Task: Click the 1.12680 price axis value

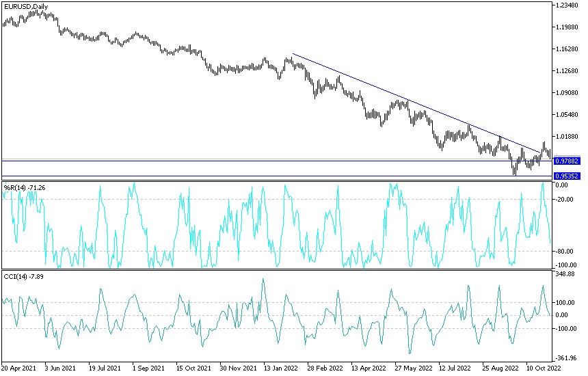Action: pos(567,71)
